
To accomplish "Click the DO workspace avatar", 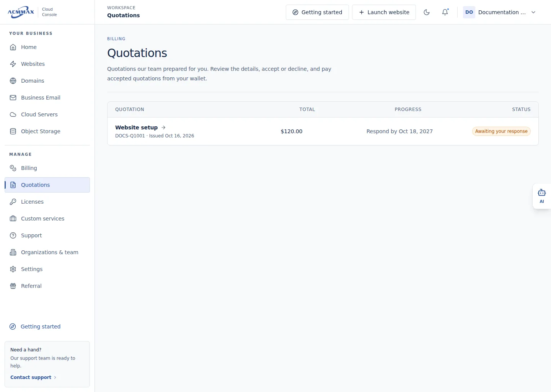I will 469,12.
